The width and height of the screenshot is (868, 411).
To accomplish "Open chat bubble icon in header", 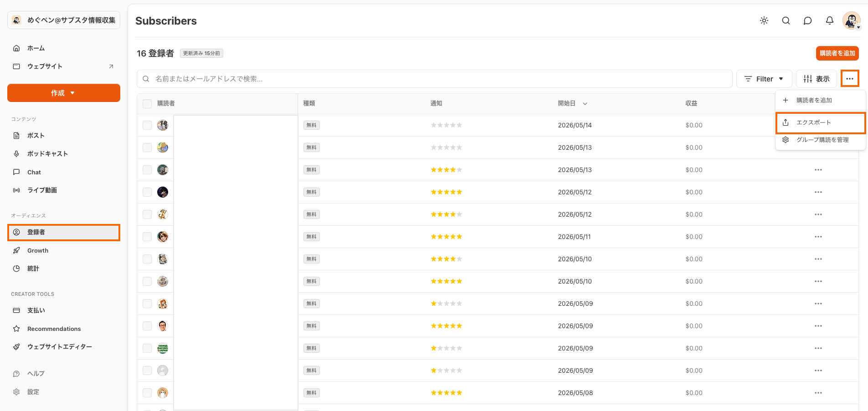I will [808, 20].
